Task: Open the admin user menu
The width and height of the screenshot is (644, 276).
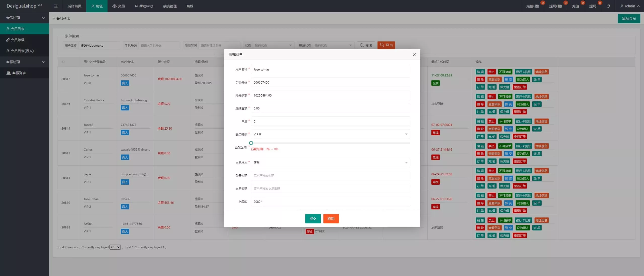Action: pyautogui.click(x=630, y=6)
